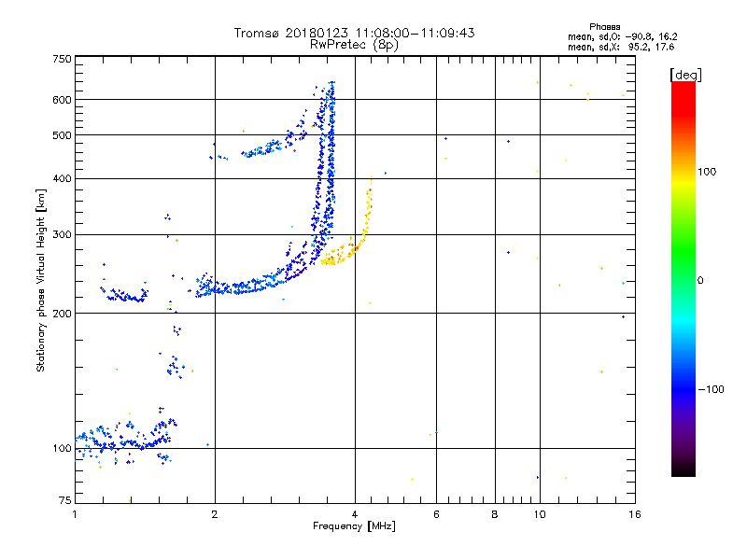This screenshot has height=560, width=747.
Task: Click the plot title 'Tromsø 20180123 11:08:00-11:09:43'
Action: pyautogui.click(x=354, y=33)
